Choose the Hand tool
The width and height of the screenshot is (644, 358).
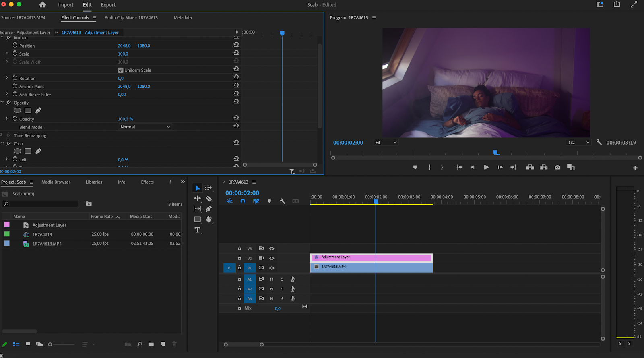point(208,219)
